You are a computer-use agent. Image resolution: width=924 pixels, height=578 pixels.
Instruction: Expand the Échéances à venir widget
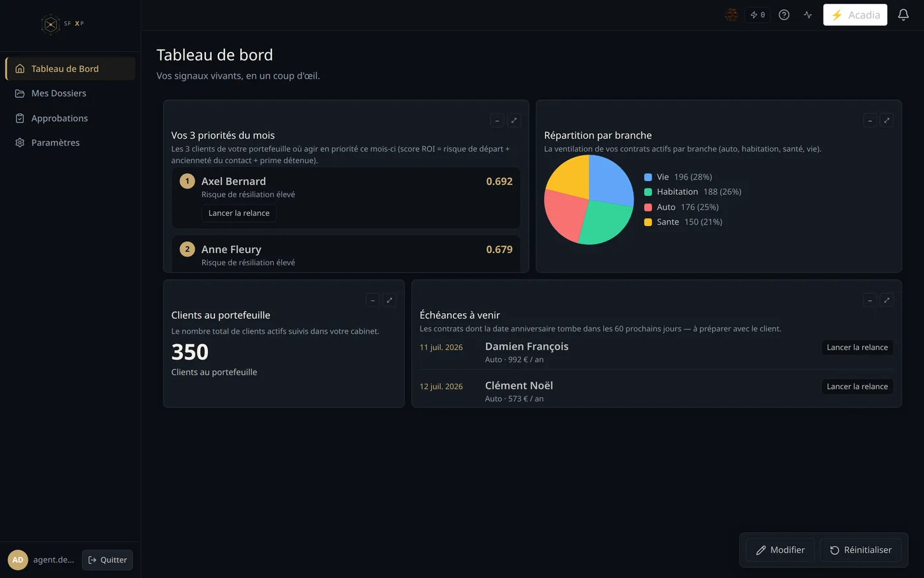(886, 300)
